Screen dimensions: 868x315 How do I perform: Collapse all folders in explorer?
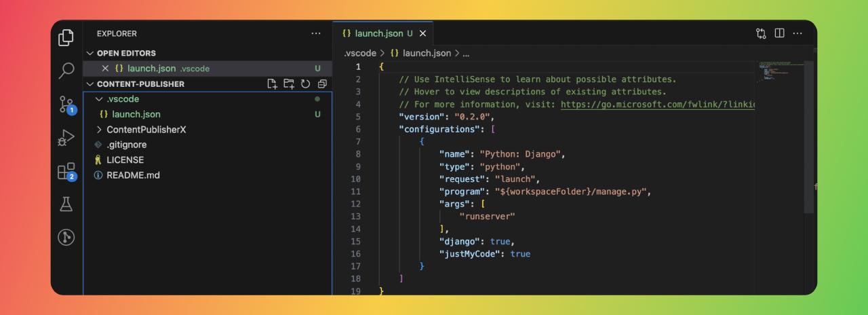tap(322, 84)
